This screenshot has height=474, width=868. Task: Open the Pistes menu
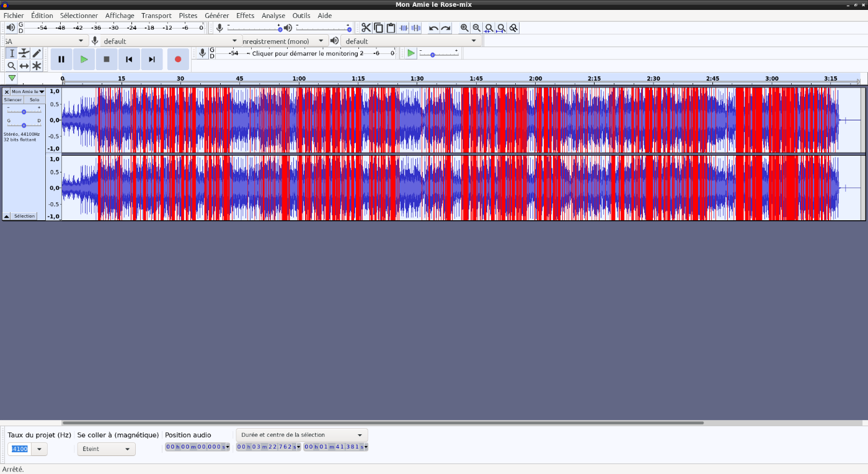pos(188,16)
